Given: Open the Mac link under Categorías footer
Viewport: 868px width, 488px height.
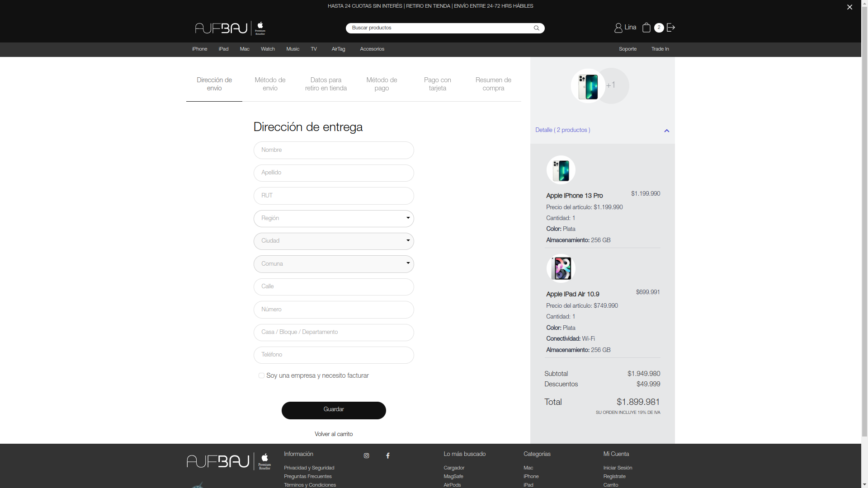Looking at the screenshot, I should (528, 468).
